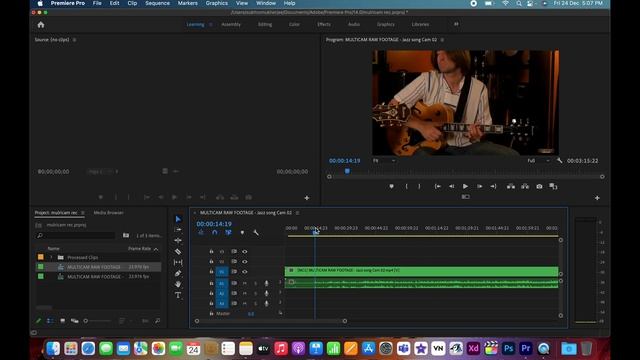Toggle insert sequences as nests button
The height and width of the screenshot is (360, 640).
coord(201,232)
